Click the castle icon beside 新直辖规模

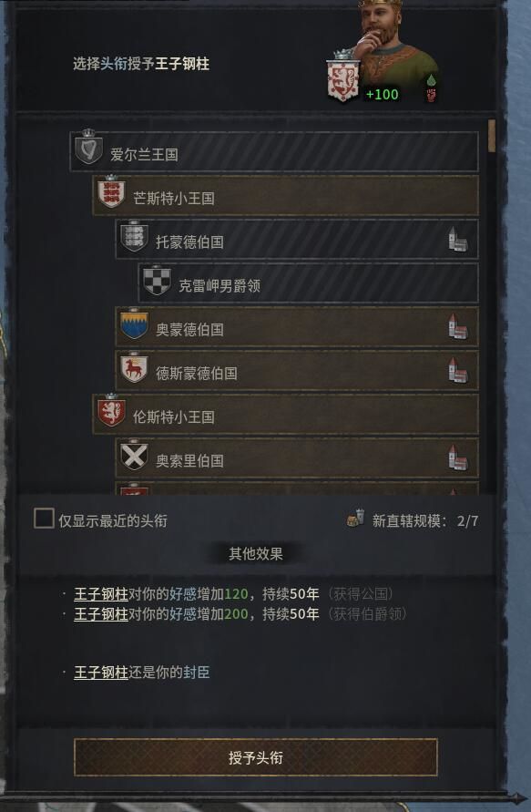pyautogui.click(x=355, y=519)
